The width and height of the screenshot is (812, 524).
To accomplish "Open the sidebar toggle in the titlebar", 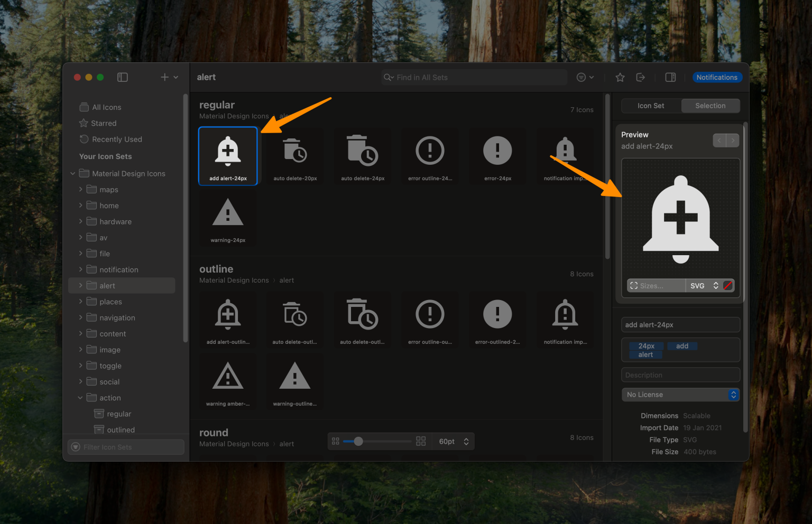I will click(x=122, y=77).
